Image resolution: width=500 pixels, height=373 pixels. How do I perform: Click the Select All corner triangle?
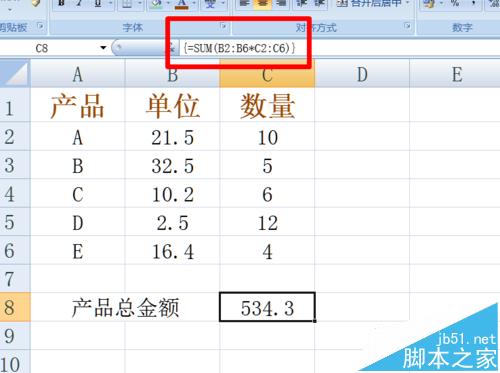coord(15,74)
